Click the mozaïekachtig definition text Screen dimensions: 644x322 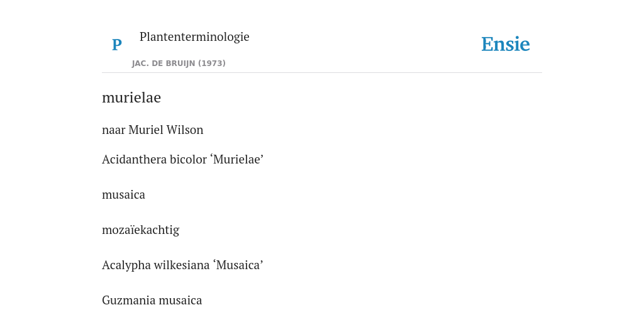tap(140, 230)
